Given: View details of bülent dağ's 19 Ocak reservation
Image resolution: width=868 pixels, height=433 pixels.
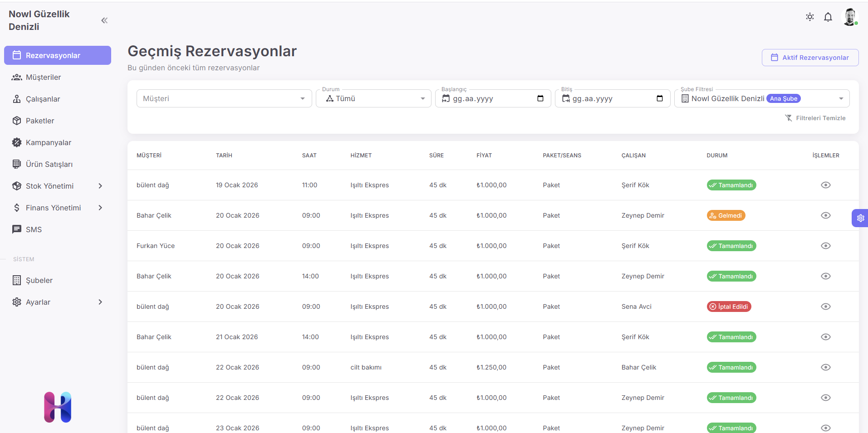Looking at the screenshot, I should (825, 185).
